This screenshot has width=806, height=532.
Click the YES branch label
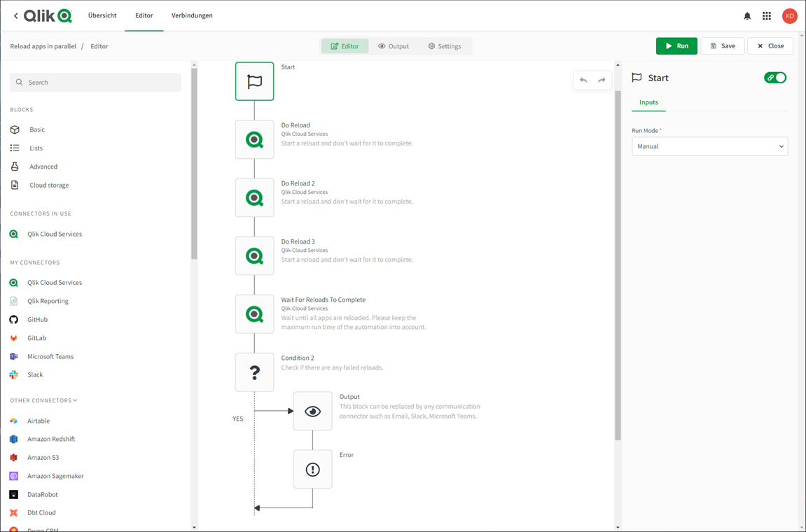[237, 419]
